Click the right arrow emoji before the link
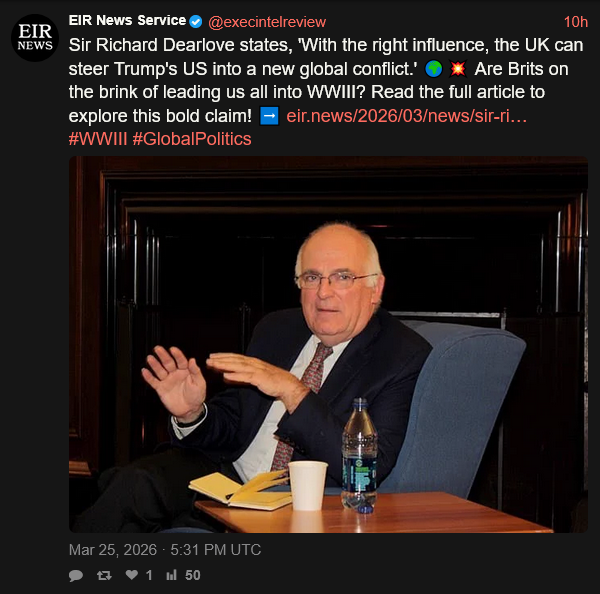Viewport: 600px width, 594px height. coord(268,116)
